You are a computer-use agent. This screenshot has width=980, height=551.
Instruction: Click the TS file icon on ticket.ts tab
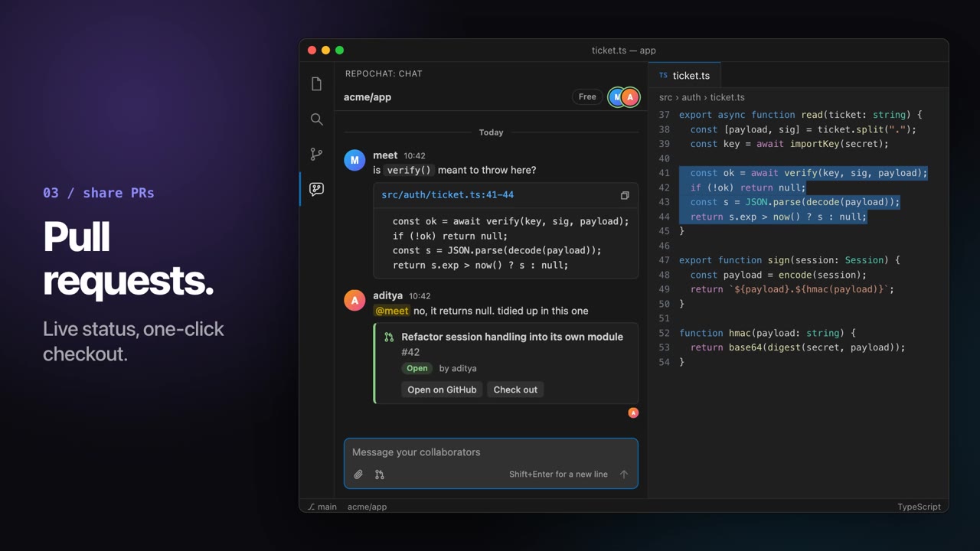coord(663,76)
